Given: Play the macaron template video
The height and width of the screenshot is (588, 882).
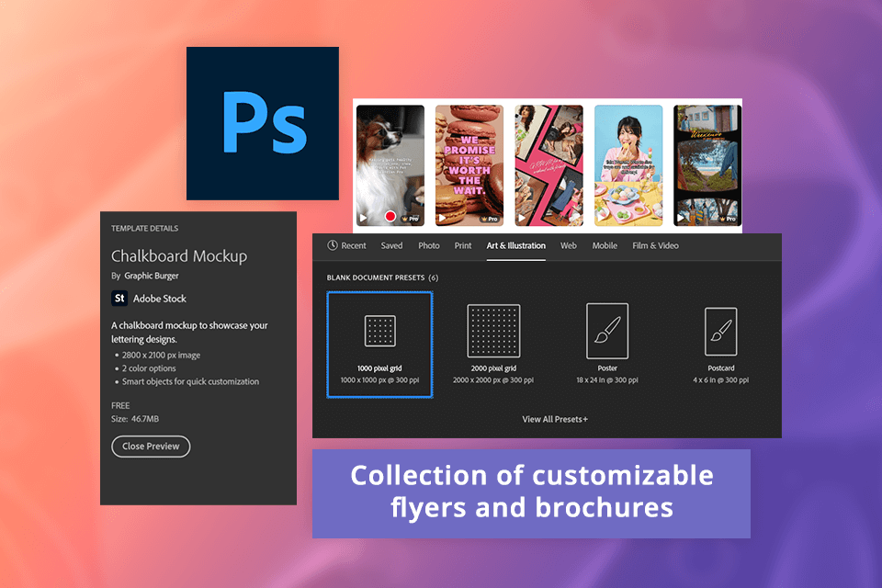Looking at the screenshot, I should click(442, 217).
